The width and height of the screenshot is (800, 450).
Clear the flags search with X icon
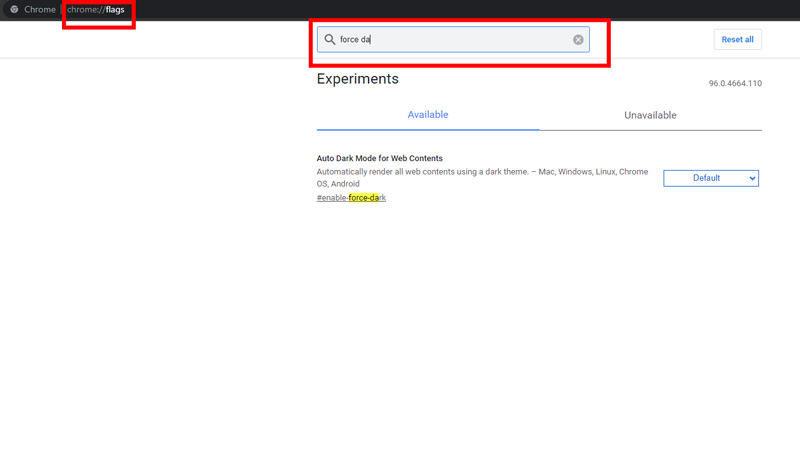[578, 39]
